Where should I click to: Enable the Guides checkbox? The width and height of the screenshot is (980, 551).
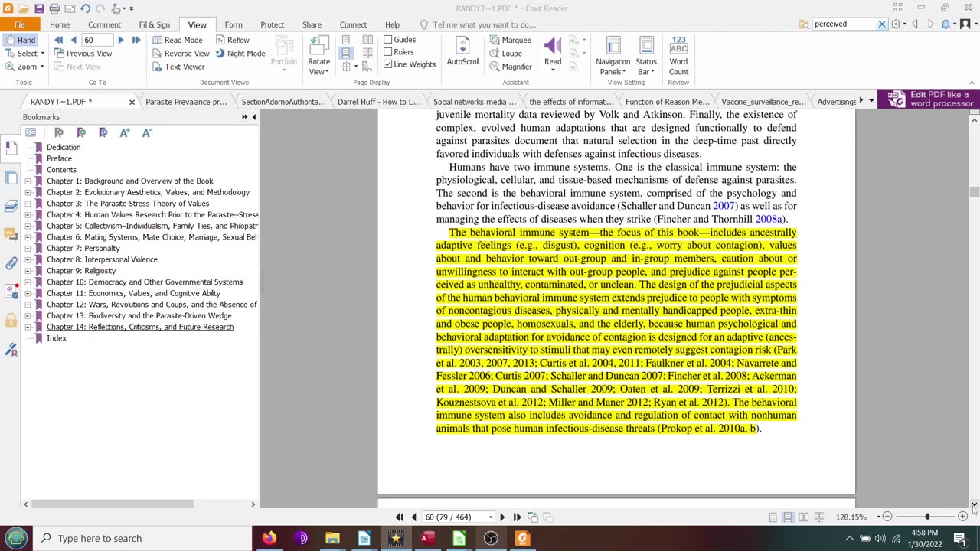(x=388, y=40)
